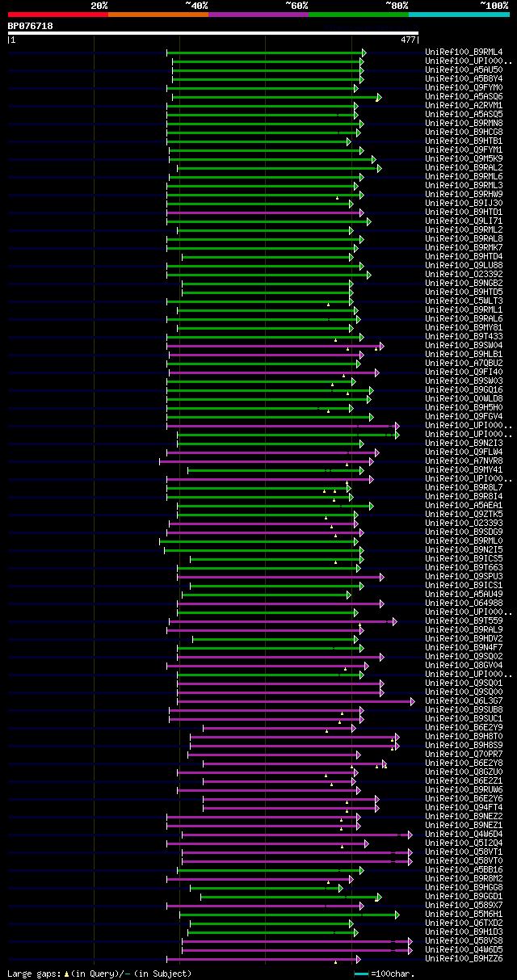Click the orange ~40% identity legend segment
This screenshot has width=517, height=980.
(158, 15)
